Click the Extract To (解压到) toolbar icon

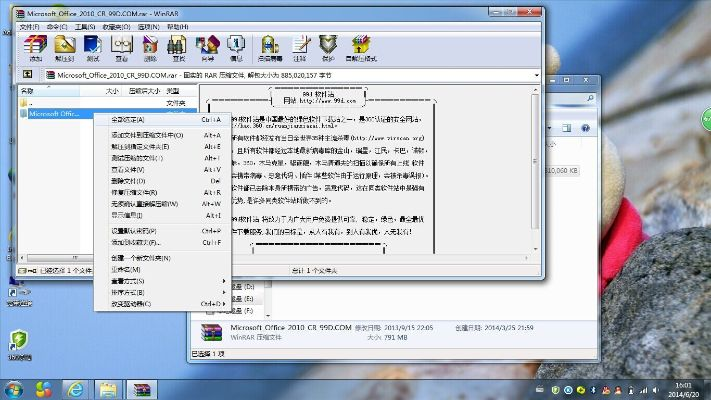[65, 47]
